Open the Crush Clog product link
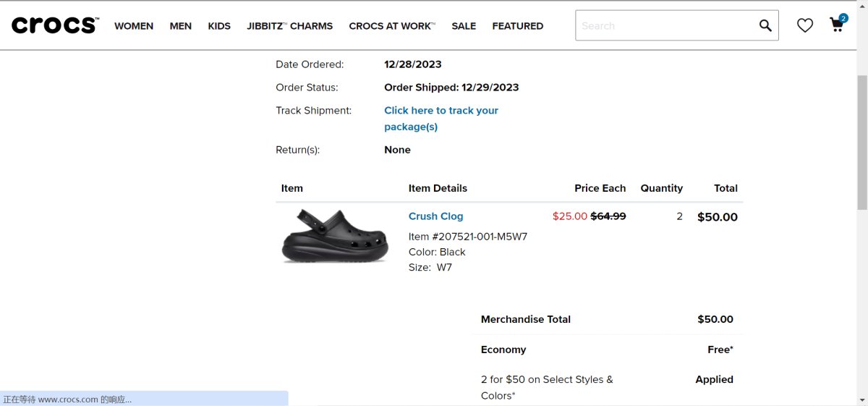 click(435, 216)
